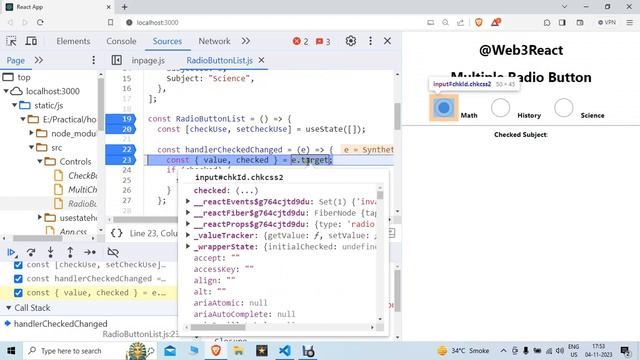Image resolution: width=640 pixels, height=360 pixels.
Task: Toggle the navigator sidebar icon
Action: 116,60
